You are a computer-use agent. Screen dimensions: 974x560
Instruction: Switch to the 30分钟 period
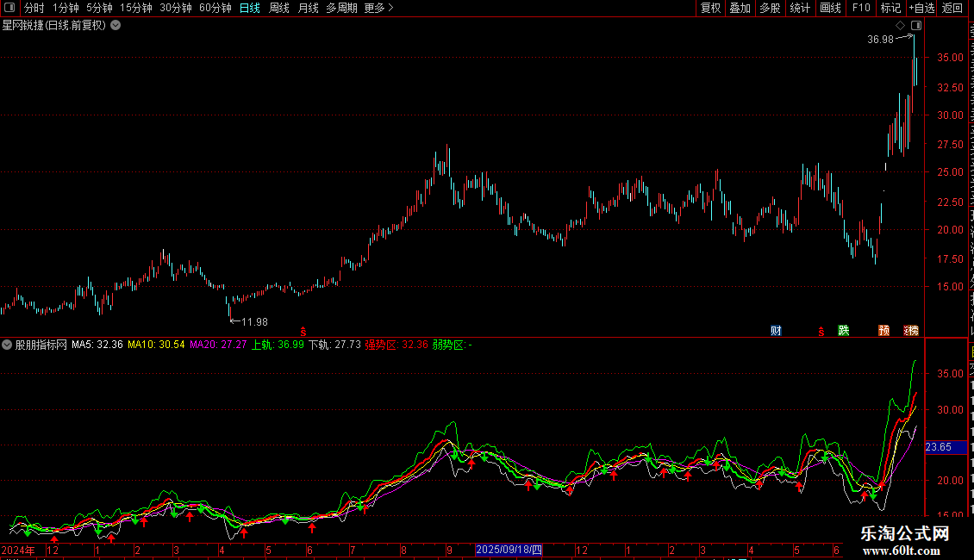176,8
